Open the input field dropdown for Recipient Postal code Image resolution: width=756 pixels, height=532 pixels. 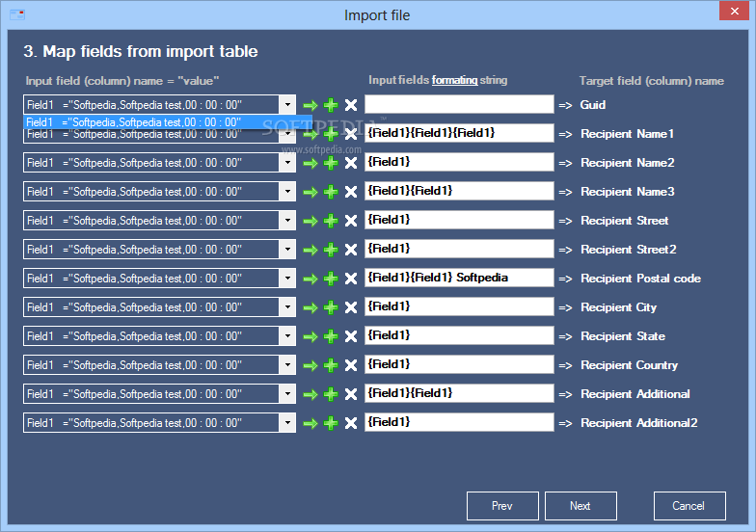point(287,278)
